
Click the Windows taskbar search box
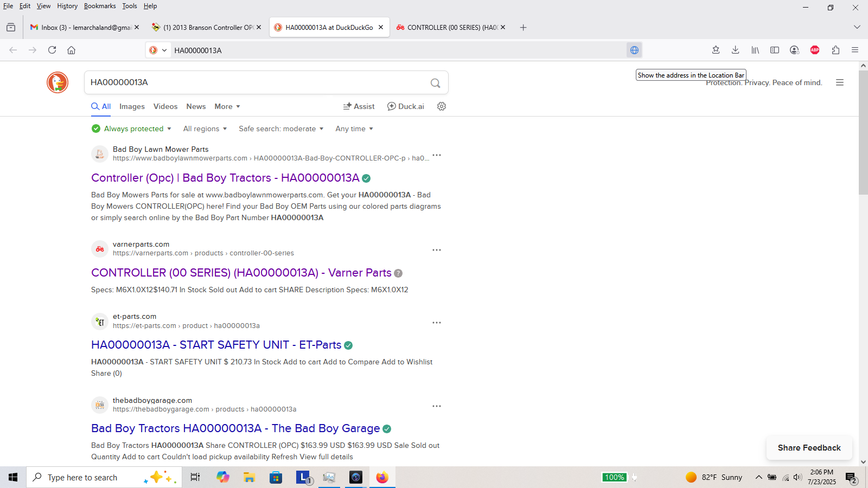tap(104, 477)
